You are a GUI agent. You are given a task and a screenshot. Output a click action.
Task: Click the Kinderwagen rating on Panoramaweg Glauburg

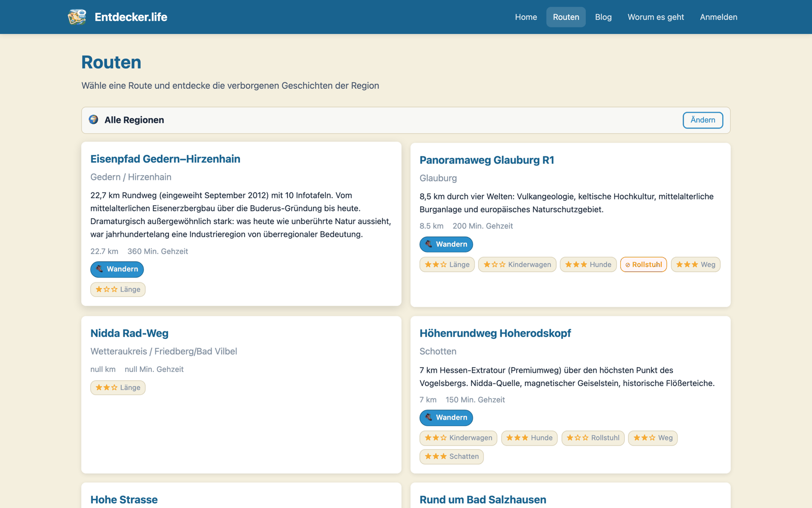click(x=517, y=265)
